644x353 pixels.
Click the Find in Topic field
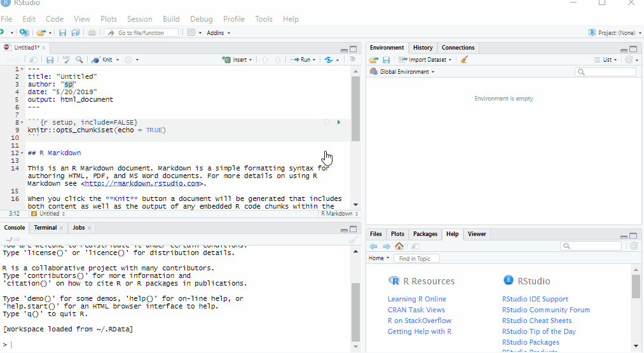pos(416,258)
